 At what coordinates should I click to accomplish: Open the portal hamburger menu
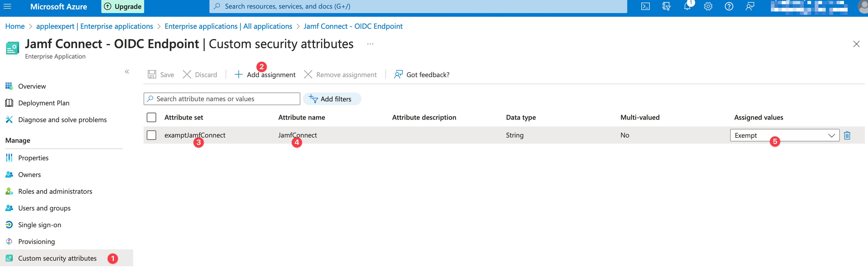click(x=7, y=7)
